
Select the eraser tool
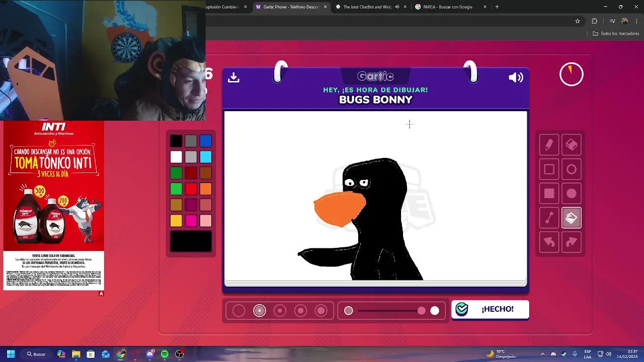(572, 145)
